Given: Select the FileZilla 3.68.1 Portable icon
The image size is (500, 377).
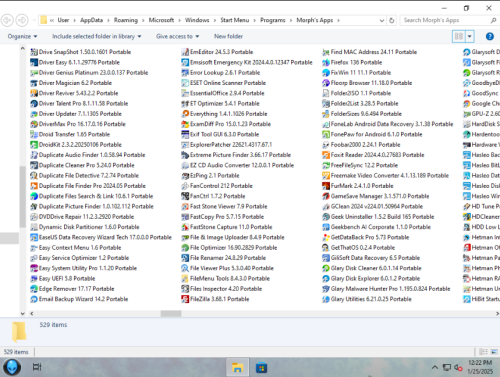Looking at the screenshot, I should click(185, 299).
